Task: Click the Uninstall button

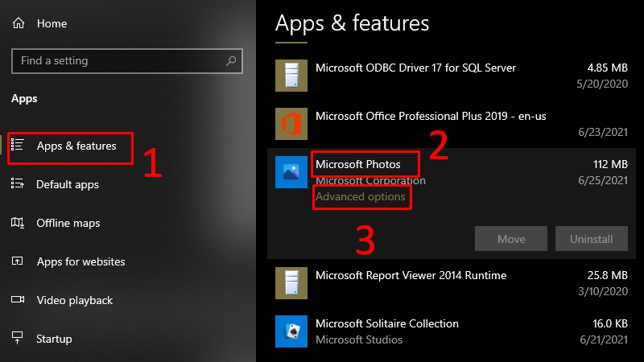Action: pyautogui.click(x=592, y=238)
